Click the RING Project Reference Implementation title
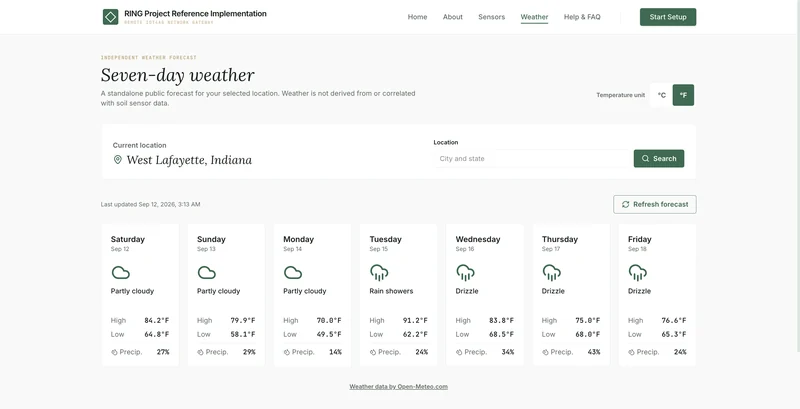Viewport: 800px width, 409px height. pyautogui.click(x=195, y=14)
